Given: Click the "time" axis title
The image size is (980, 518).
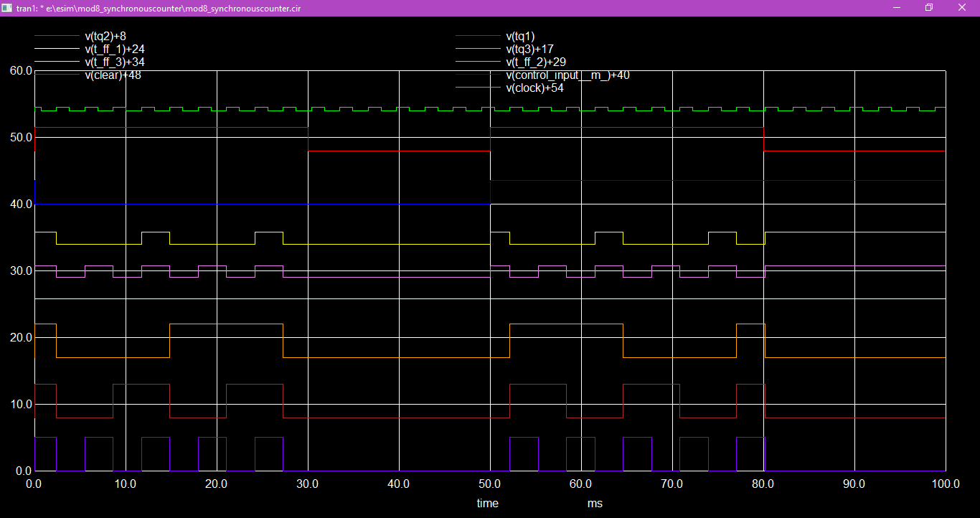Looking at the screenshot, I should 488,504.
